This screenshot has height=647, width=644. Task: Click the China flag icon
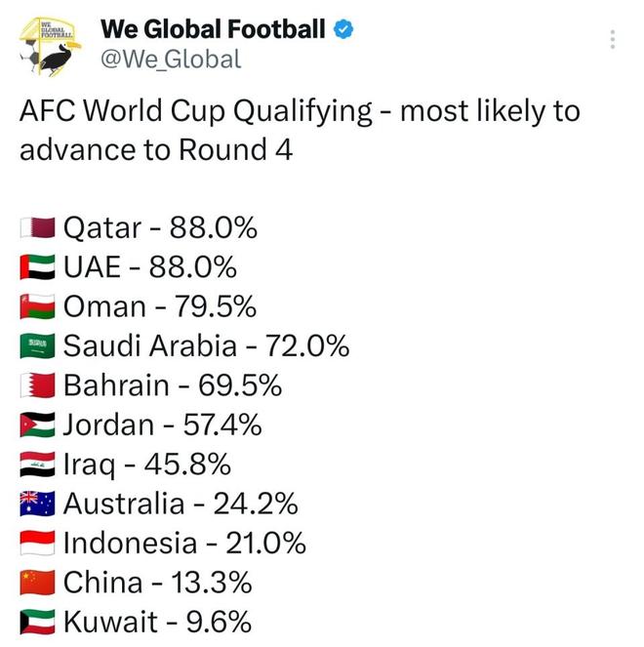(x=39, y=584)
